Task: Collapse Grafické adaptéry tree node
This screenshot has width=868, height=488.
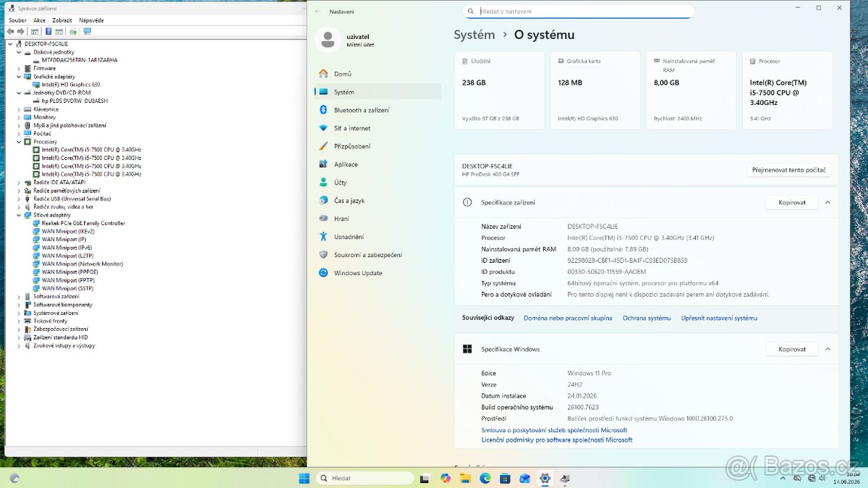Action: click(x=19, y=76)
